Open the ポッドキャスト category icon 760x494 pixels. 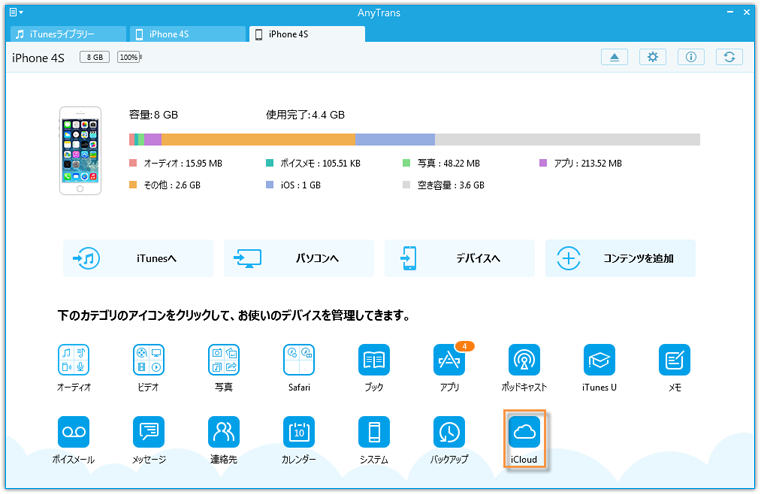coord(524,360)
